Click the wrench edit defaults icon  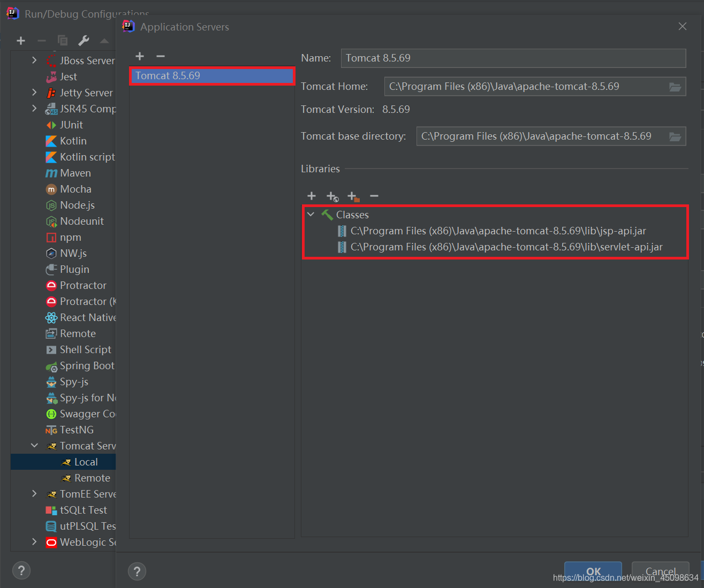(84, 41)
